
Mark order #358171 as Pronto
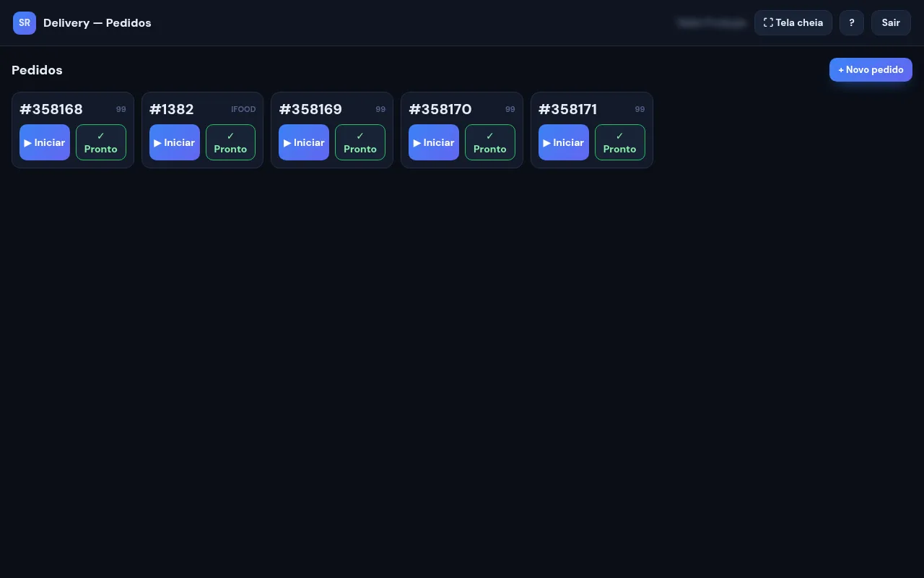pos(620,142)
